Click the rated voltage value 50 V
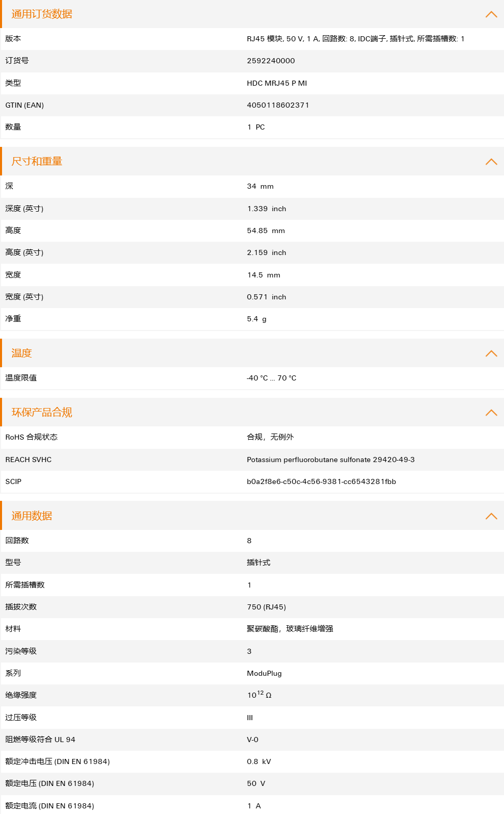 pos(256,783)
